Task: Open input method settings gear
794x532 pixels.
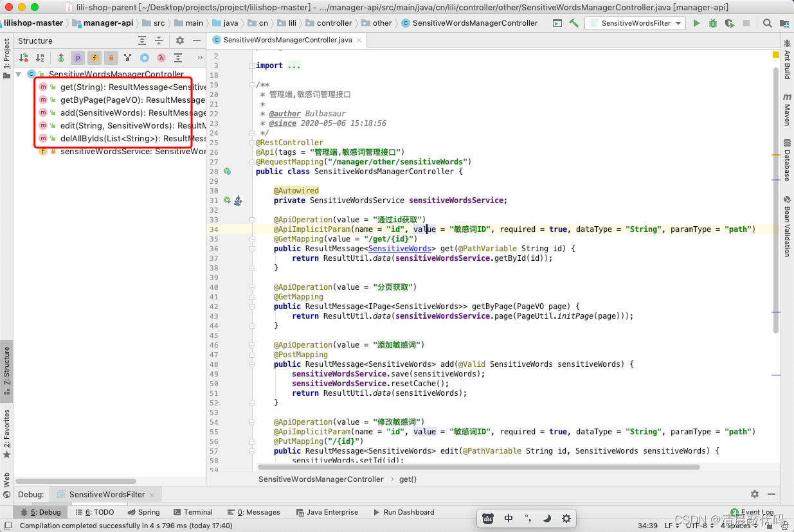Action: click(x=566, y=519)
